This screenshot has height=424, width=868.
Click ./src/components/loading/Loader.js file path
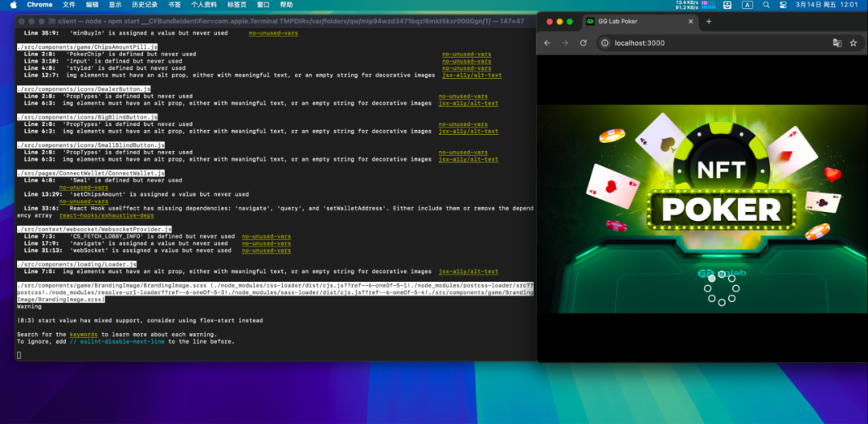click(x=76, y=264)
